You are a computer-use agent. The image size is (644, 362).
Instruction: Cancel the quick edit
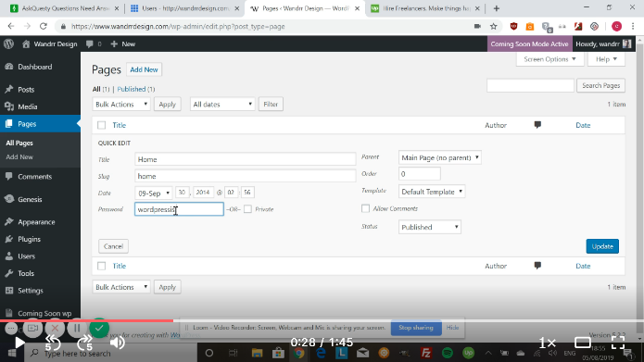click(113, 246)
